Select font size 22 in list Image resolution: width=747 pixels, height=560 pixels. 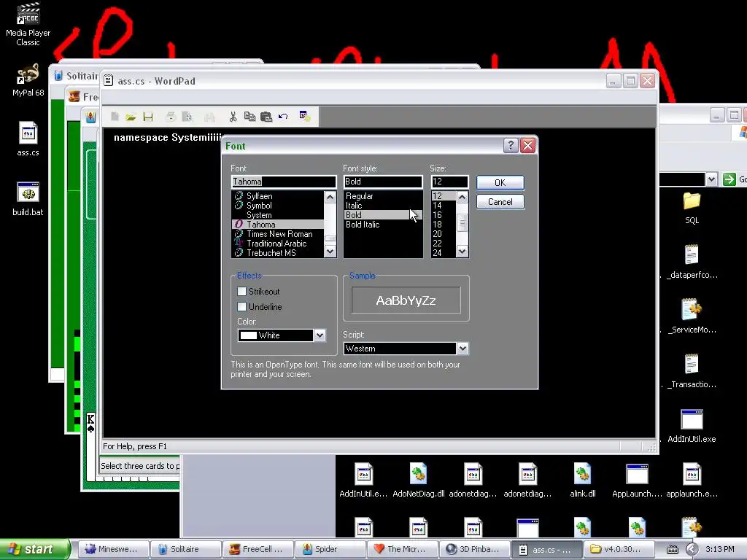tap(444, 244)
